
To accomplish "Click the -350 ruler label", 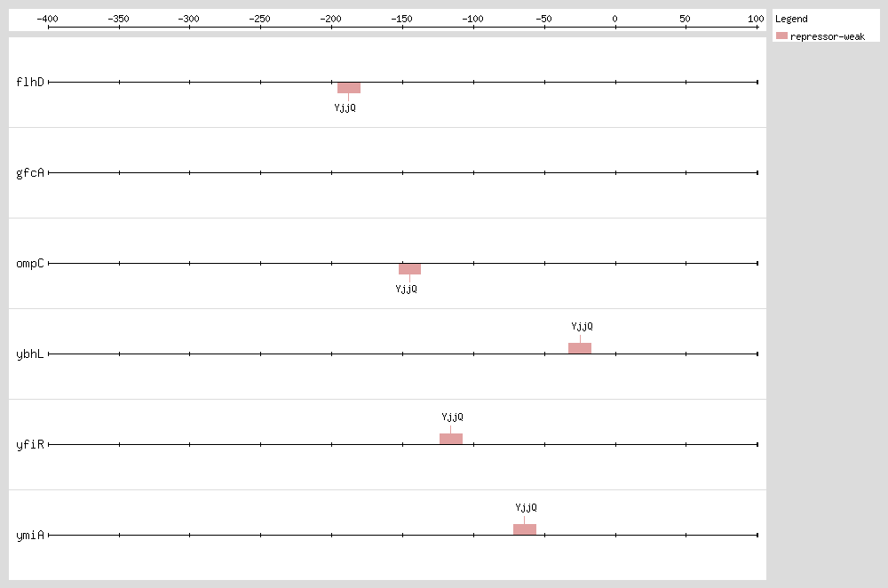I will pyautogui.click(x=118, y=19).
